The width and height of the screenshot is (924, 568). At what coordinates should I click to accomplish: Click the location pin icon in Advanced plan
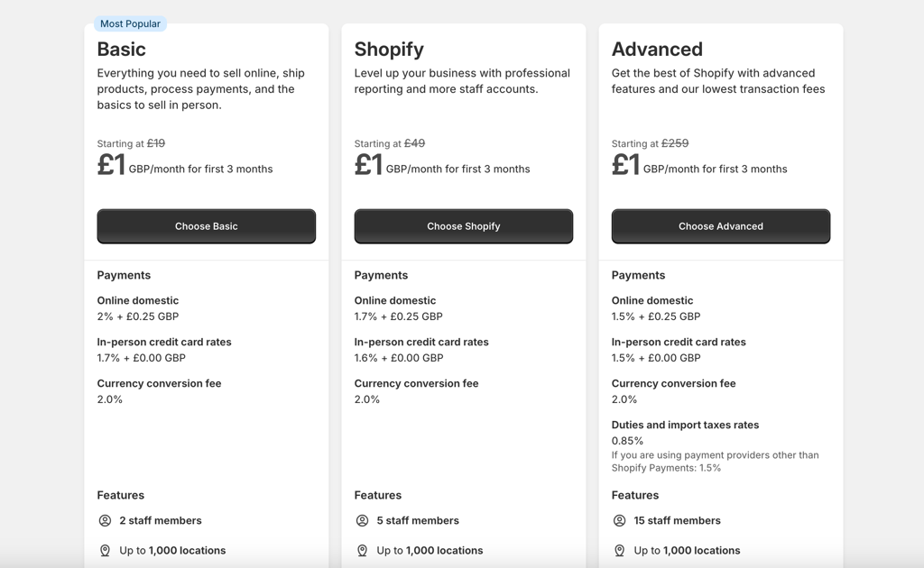click(x=619, y=550)
